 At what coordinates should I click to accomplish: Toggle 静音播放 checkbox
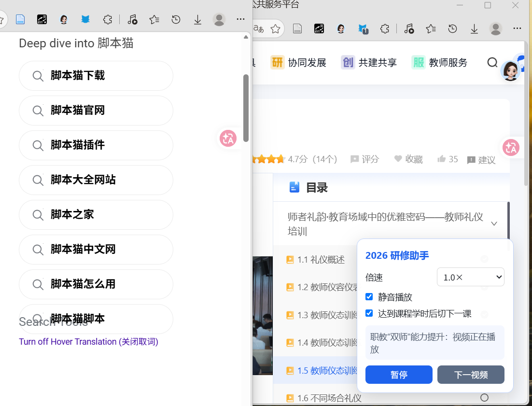tap(369, 297)
